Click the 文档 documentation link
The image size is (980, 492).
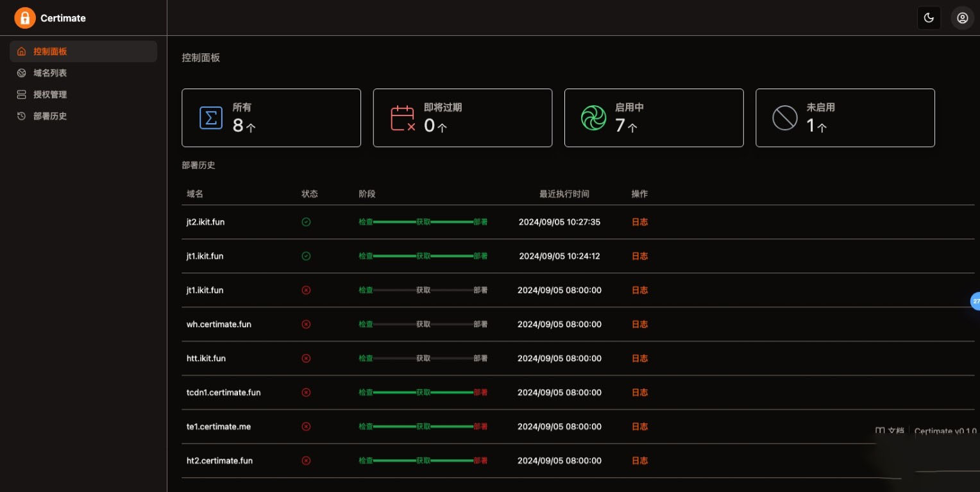(x=890, y=431)
